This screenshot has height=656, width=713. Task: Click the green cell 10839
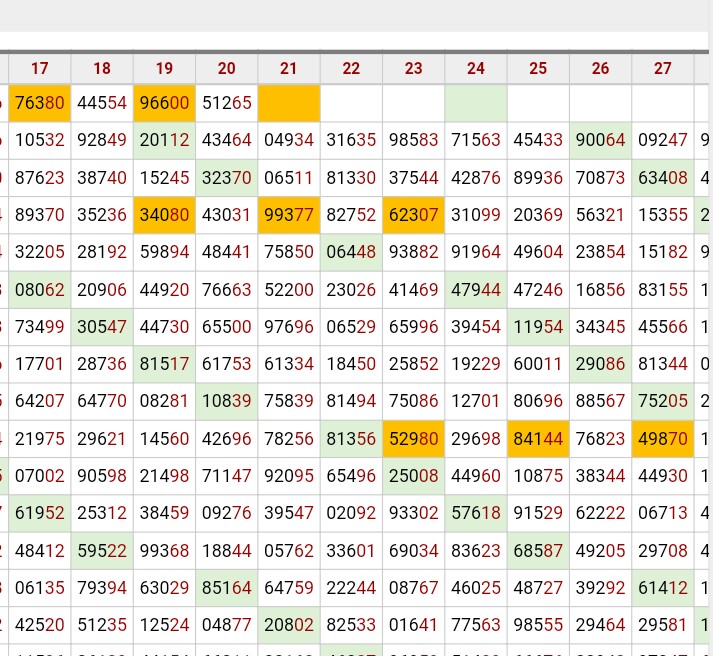pyautogui.click(x=226, y=401)
